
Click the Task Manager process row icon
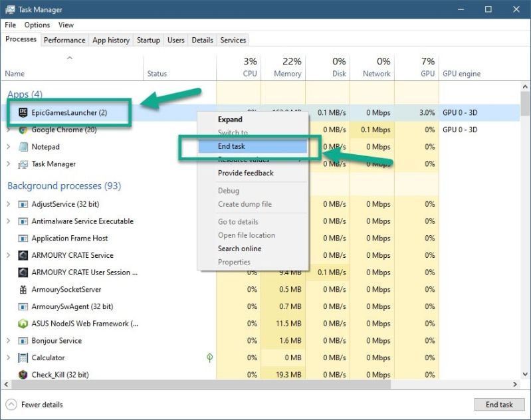pos(23,164)
